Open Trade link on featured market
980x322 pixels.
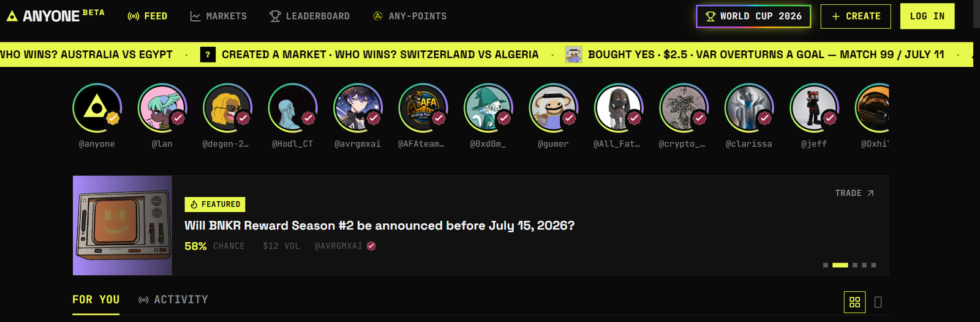tap(854, 193)
